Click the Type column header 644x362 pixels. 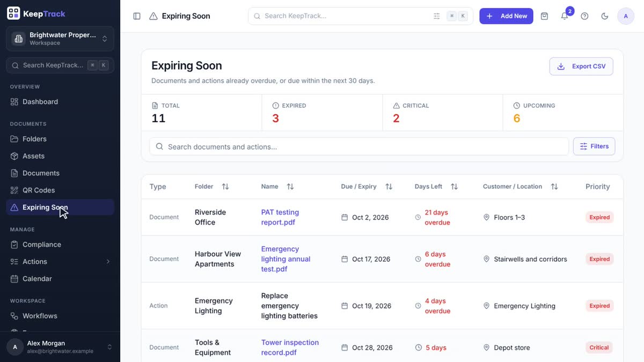coord(158,187)
